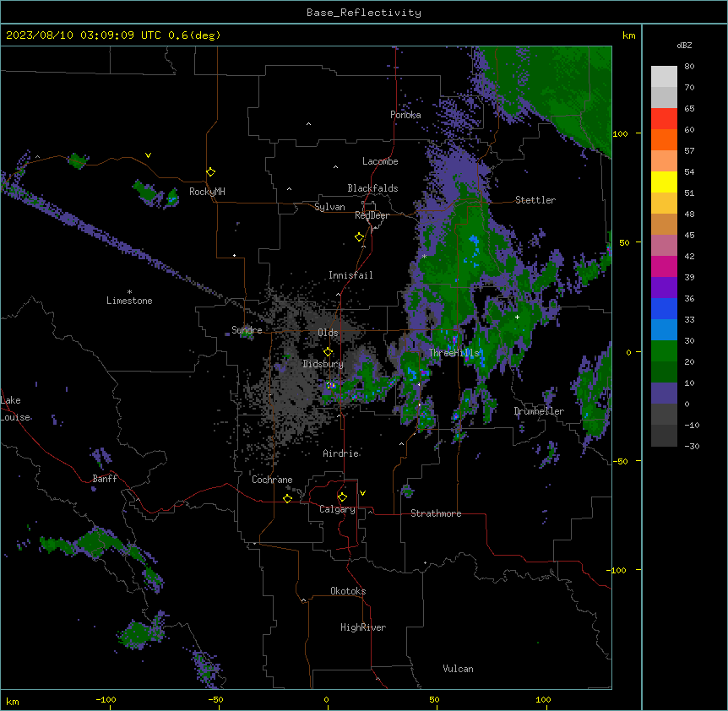Click the Ponoka city label
Viewport: 728px width, 711px height.
click(x=405, y=115)
